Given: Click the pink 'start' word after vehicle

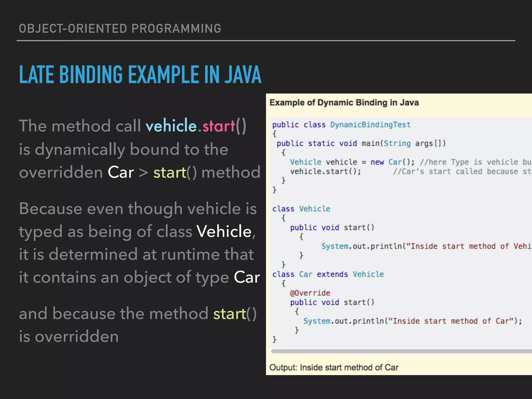Looking at the screenshot, I should [219, 126].
